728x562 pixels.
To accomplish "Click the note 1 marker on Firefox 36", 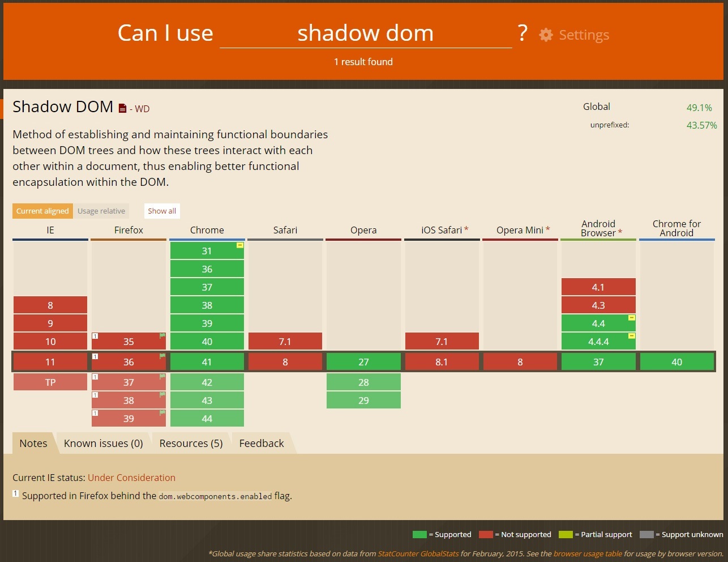I will click(95, 356).
